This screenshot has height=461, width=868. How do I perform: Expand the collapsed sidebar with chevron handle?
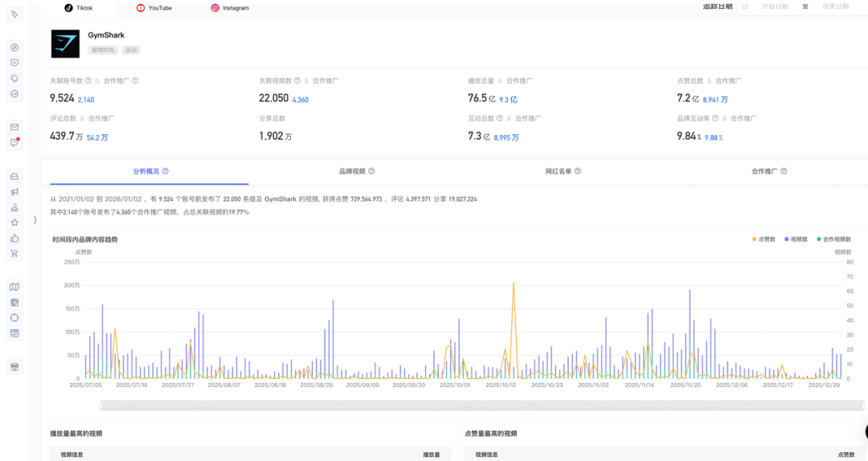click(x=35, y=219)
